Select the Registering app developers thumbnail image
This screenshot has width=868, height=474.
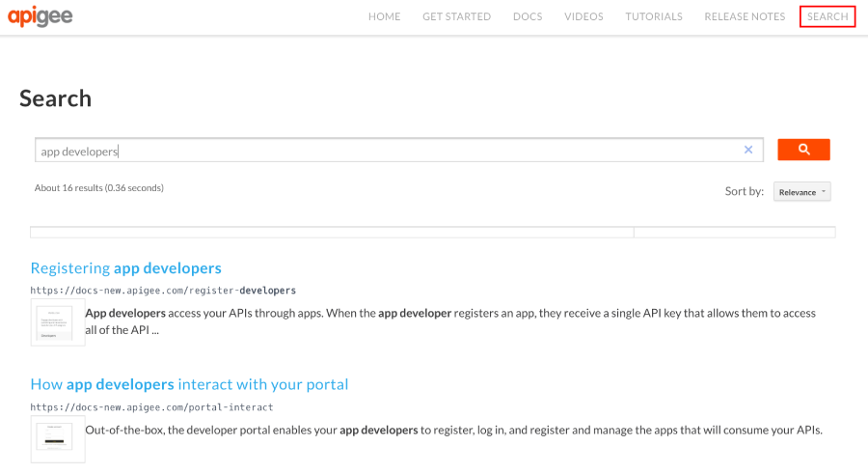(x=58, y=322)
